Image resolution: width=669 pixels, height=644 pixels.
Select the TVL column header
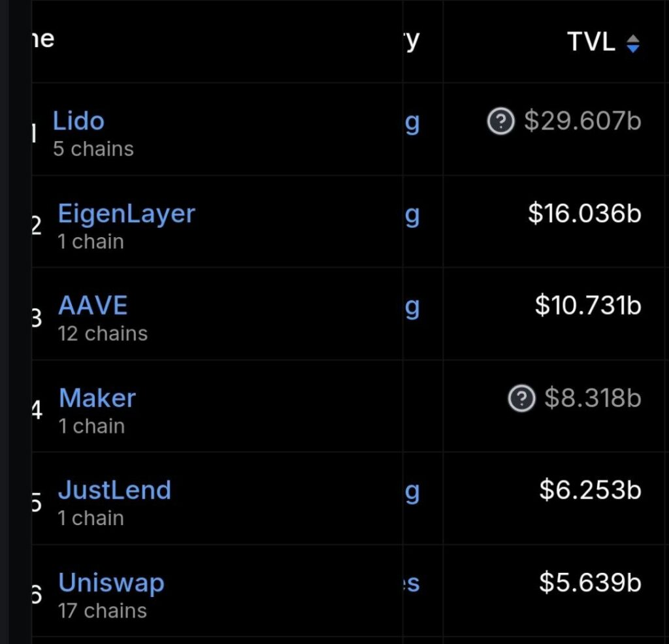[591, 42]
